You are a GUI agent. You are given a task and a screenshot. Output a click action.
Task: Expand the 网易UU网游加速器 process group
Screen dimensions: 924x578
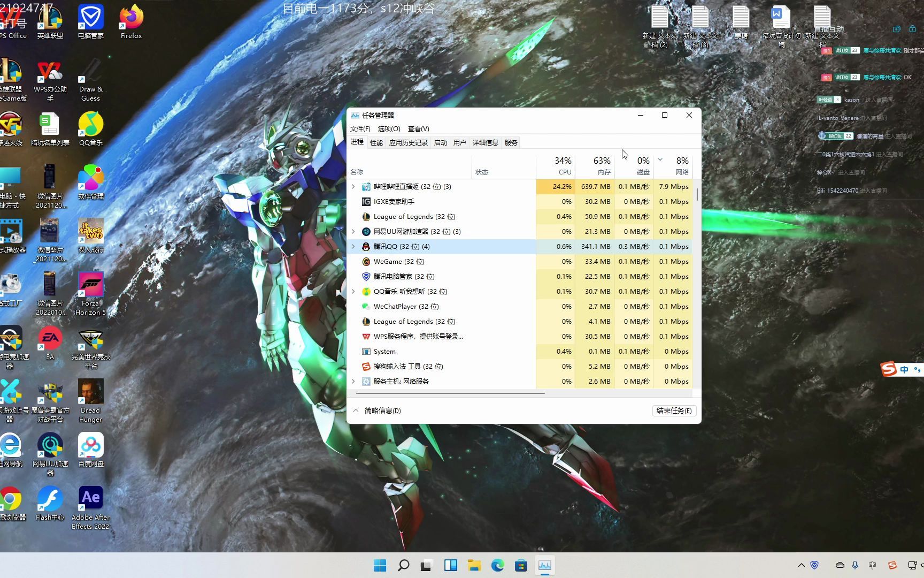coord(353,231)
